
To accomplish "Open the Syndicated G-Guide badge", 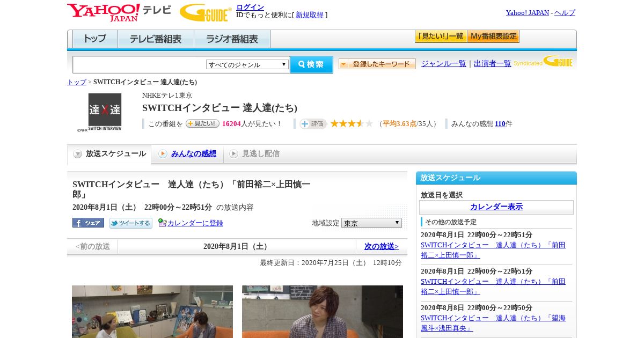I will coord(543,62).
